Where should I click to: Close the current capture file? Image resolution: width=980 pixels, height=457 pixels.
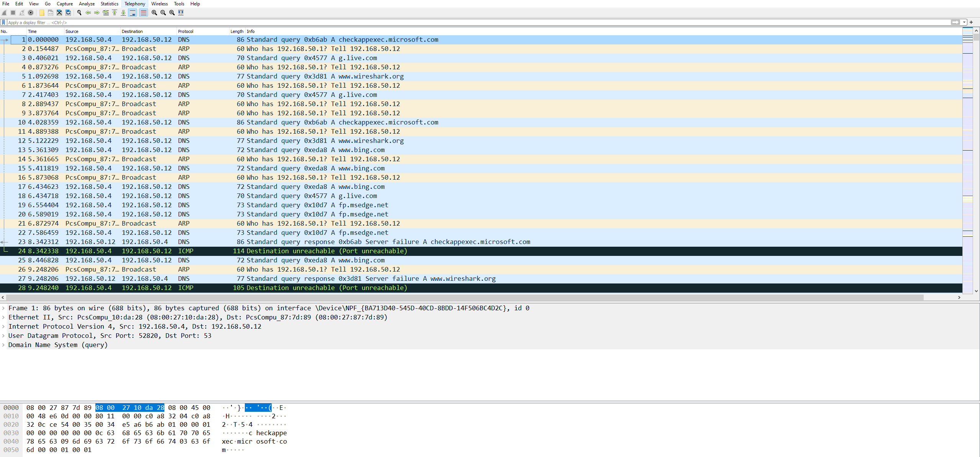tap(59, 13)
